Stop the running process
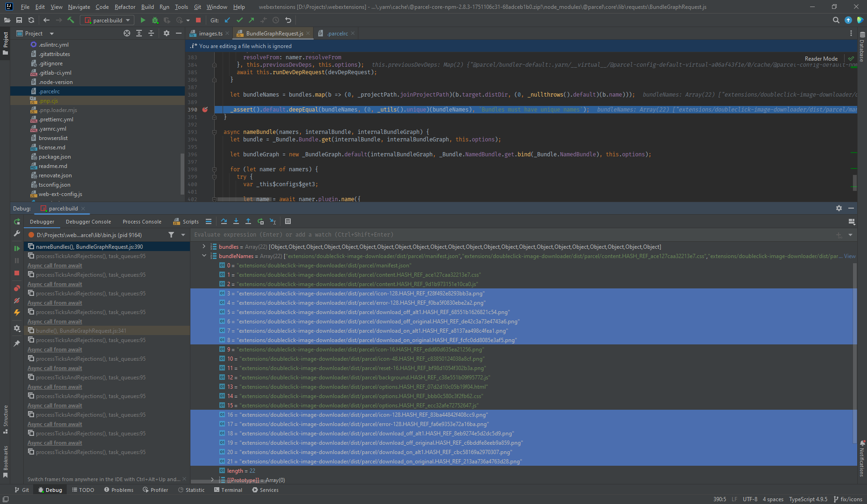Viewport: 867px width, 504px height. 198,20
